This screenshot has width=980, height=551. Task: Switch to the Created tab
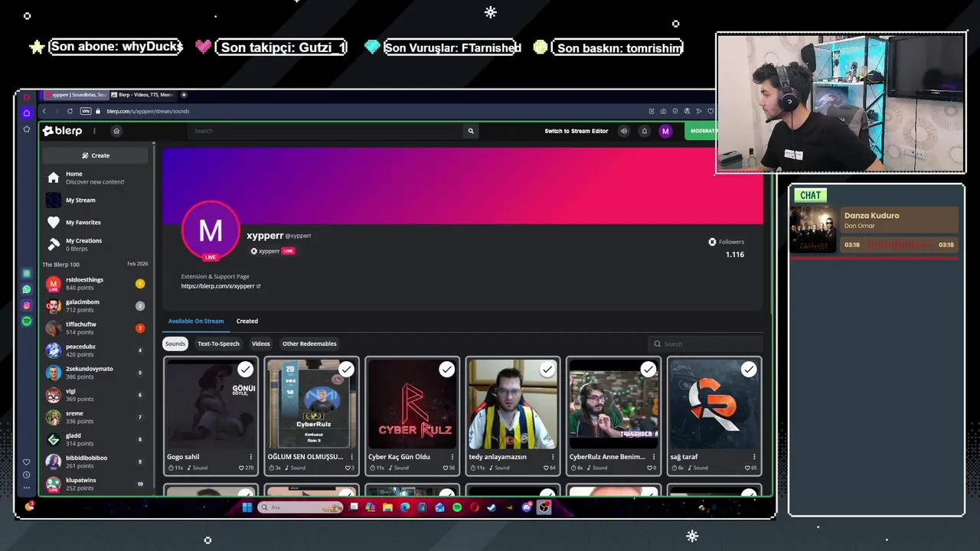[x=247, y=321]
